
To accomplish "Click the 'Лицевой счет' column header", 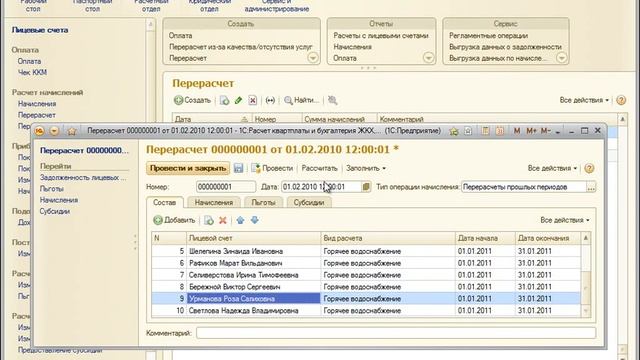I will click(x=253, y=238).
